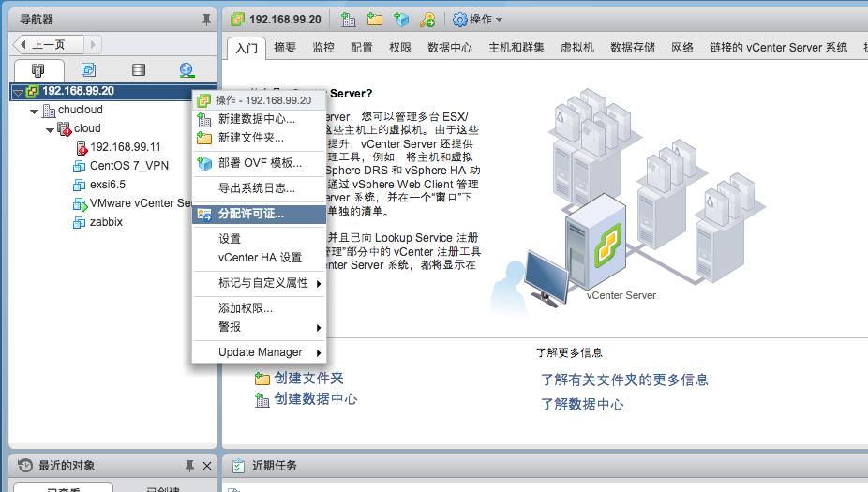
Task: Click the new datacenter toolbar icon
Action: pyautogui.click(x=348, y=20)
